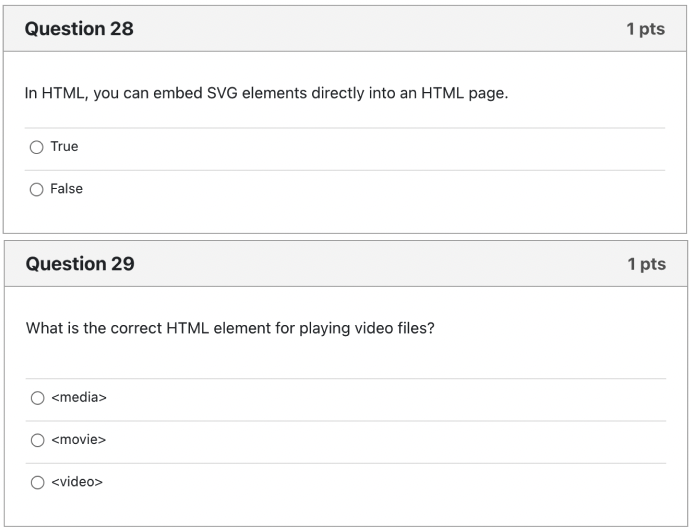Click the 'True' answer label text
This screenshot has height=529, width=691.
click(x=64, y=146)
